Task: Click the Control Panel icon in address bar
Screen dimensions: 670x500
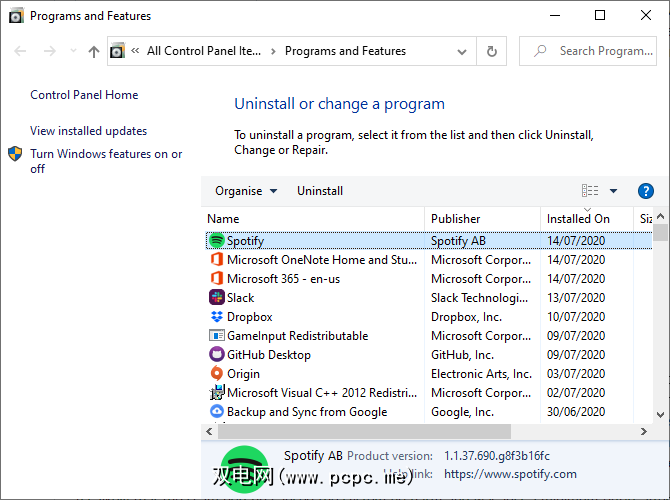Action: 118,51
